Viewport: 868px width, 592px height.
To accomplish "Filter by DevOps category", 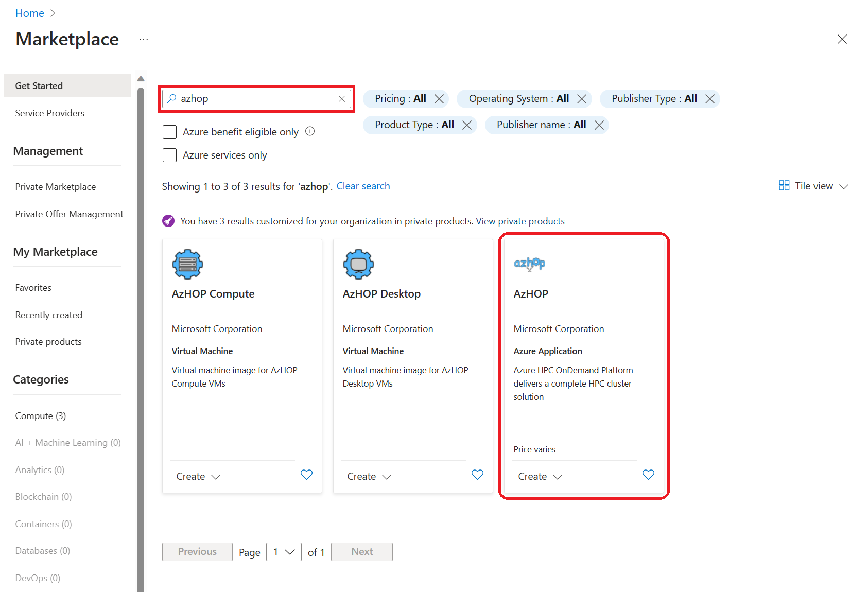I will (38, 578).
